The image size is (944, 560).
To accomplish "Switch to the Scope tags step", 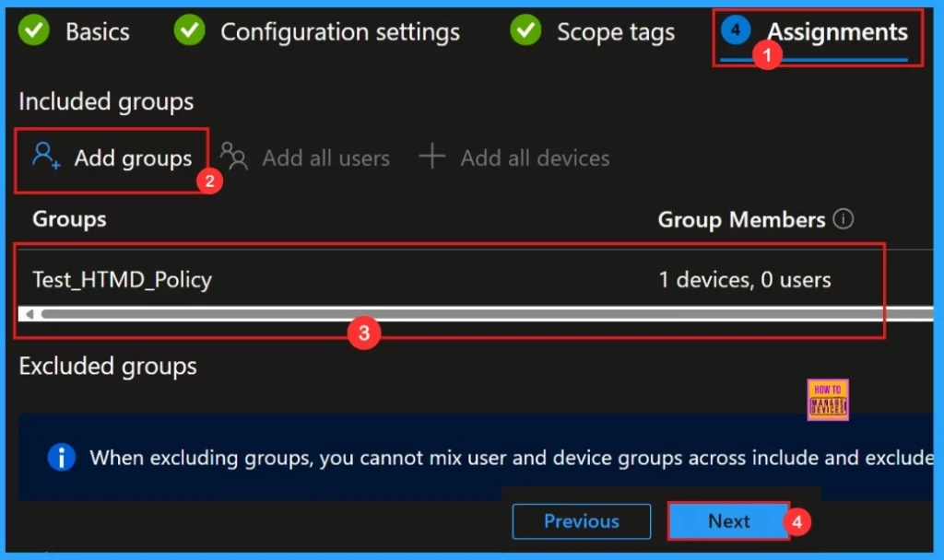I will click(x=593, y=31).
